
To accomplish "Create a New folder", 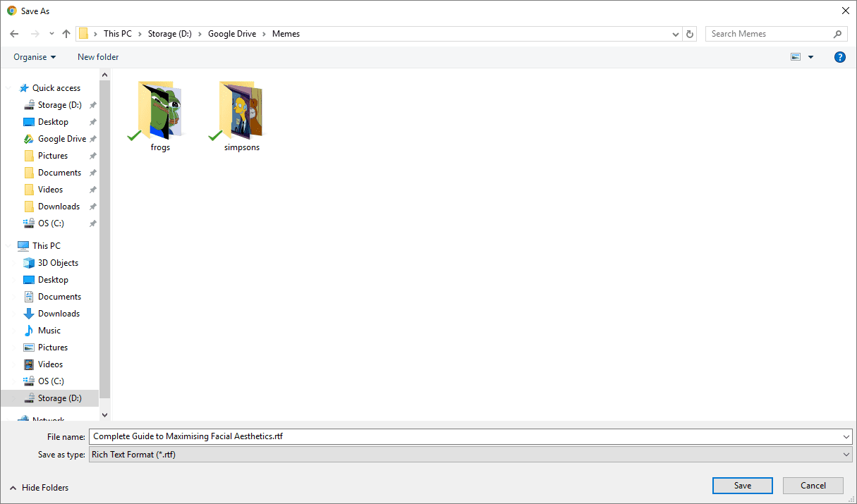I will (98, 57).
